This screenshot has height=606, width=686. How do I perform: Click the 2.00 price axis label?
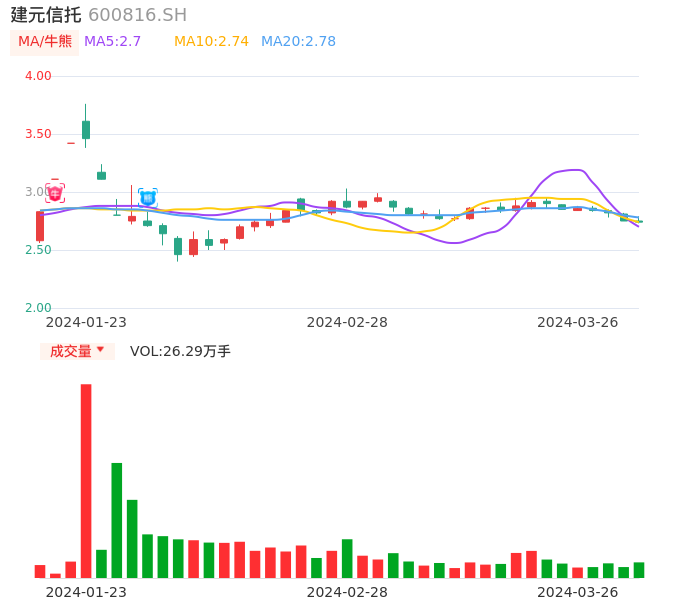click(38, 308)
